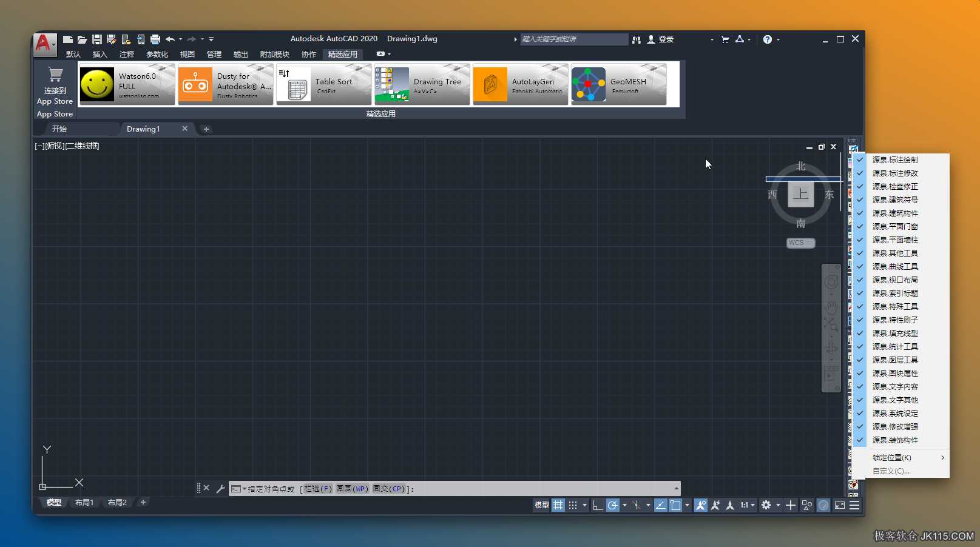Expand command line history arrow
Screen dimensions: 980x547
pos(676,488)
